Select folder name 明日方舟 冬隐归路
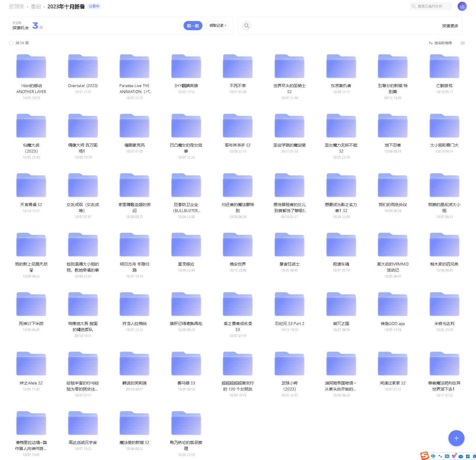Viewport: 476px width, 460px height. (135, 267)
